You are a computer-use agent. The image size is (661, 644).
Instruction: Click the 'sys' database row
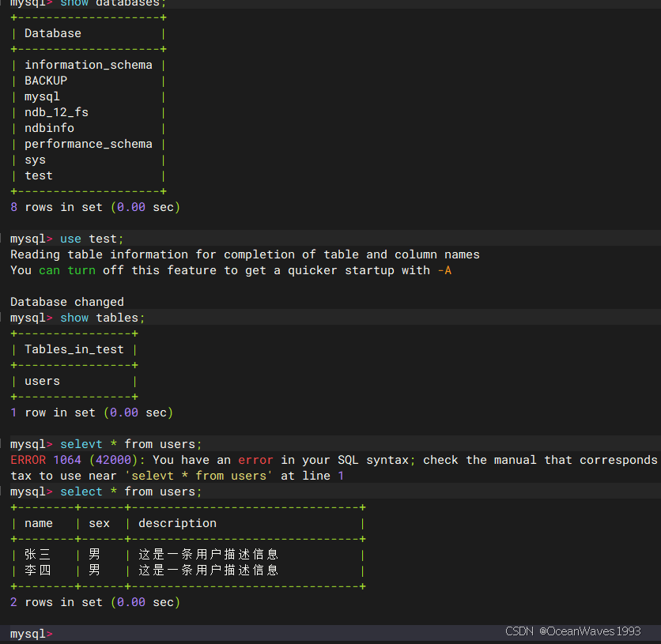(x=35, y=160)
